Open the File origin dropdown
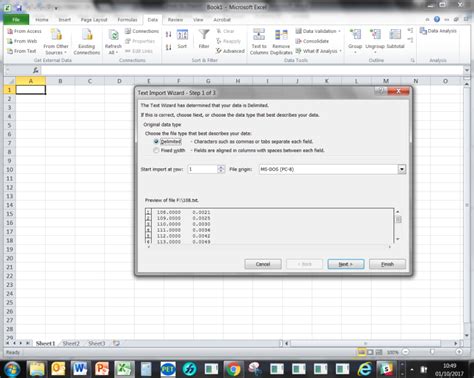Viewport: 474px width, 378px height. 402,169
